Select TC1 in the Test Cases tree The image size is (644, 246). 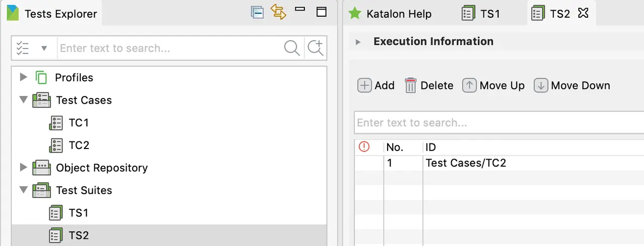click(78, 123)
